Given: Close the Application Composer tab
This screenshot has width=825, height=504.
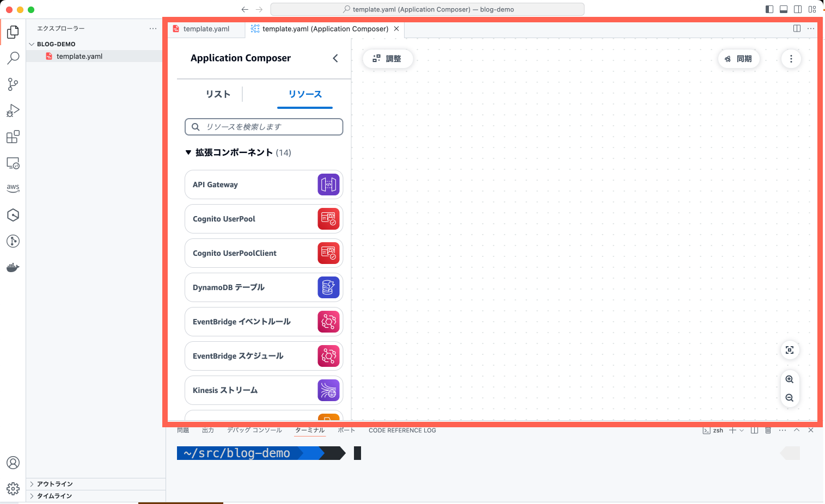Looking at the screenshot, I should tap(396, 29).
